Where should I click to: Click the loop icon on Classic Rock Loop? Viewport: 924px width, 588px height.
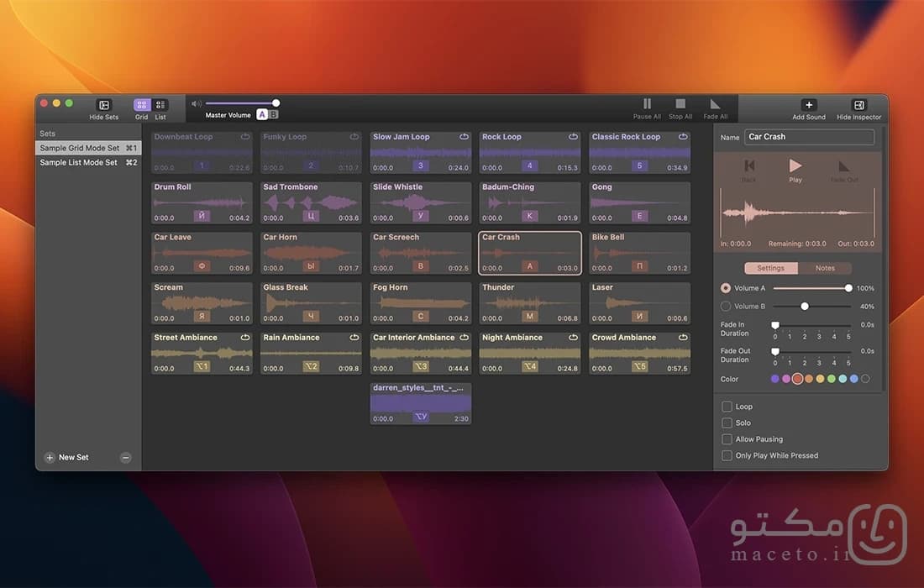[x=682, y=137]
